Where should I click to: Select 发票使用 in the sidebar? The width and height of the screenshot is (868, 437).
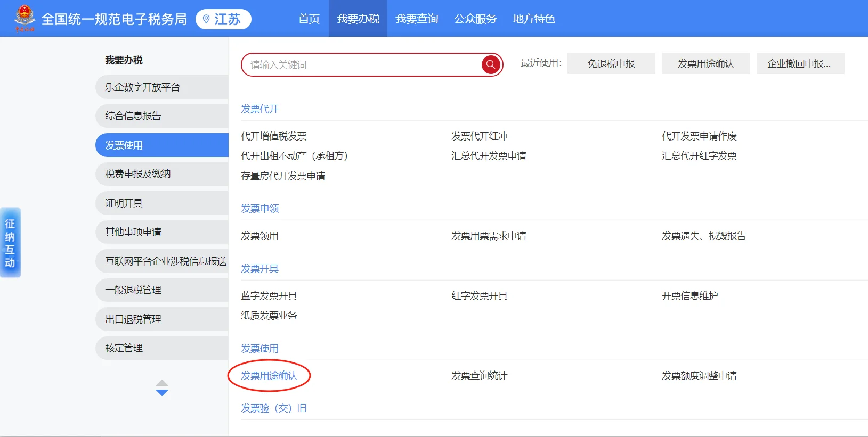[162, 145]
